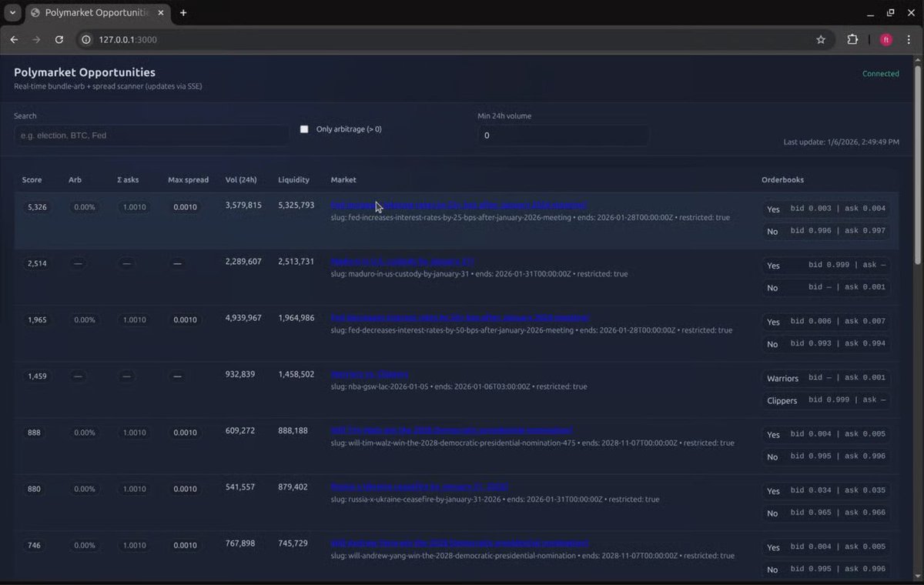
Task: Click Yes orderbook bid 0.034 ask 0.035
Action: click(825, 490)
